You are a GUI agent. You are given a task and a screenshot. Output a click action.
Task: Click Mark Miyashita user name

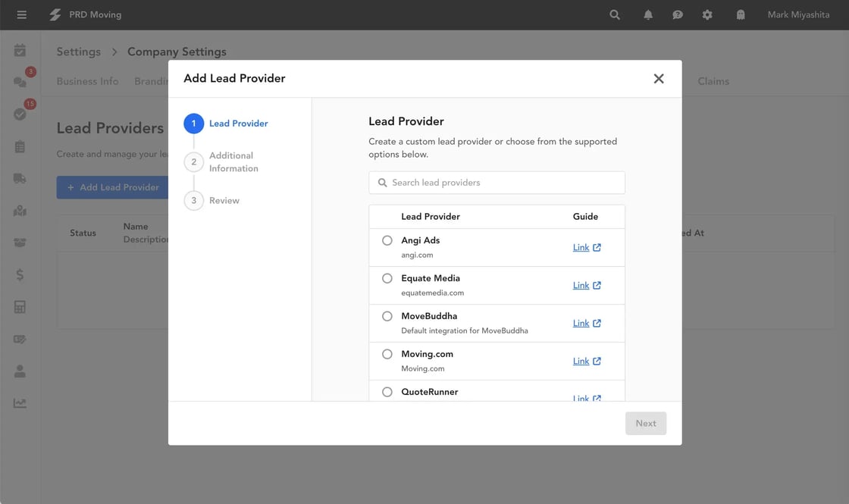(x=798, y=14)
